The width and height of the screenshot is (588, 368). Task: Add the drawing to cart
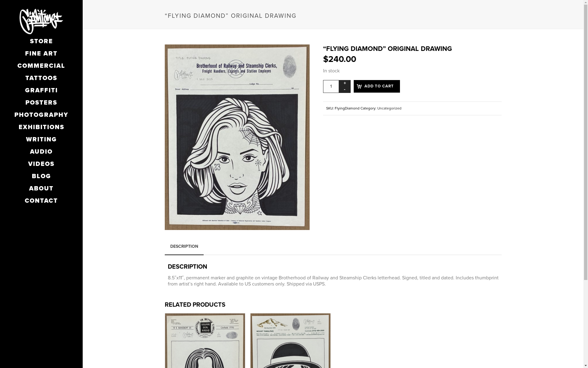point(377,86)
